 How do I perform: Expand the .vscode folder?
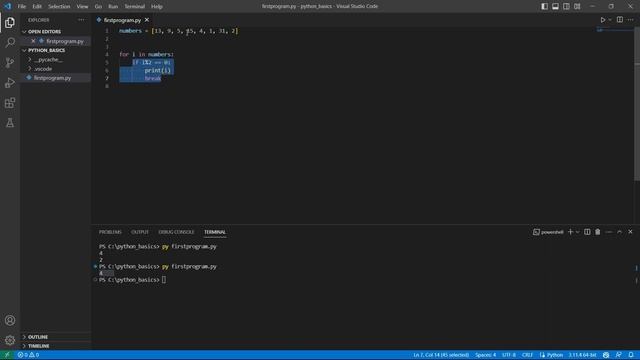coord(43,69)
